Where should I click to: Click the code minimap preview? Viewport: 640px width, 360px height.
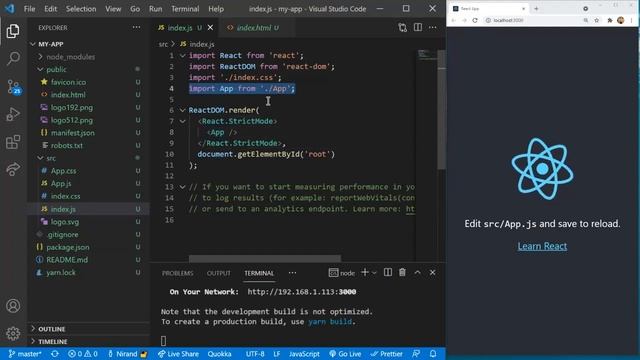(427, 55)
